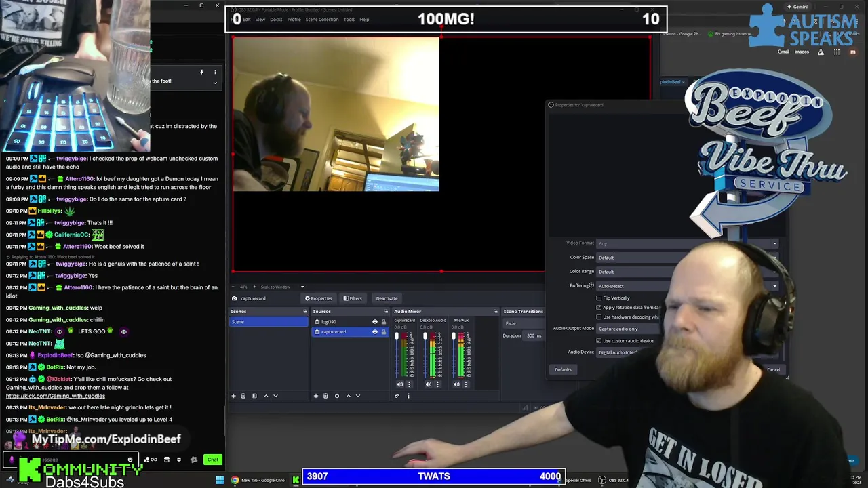Select the logi390 source row

[x=350, y=322]
